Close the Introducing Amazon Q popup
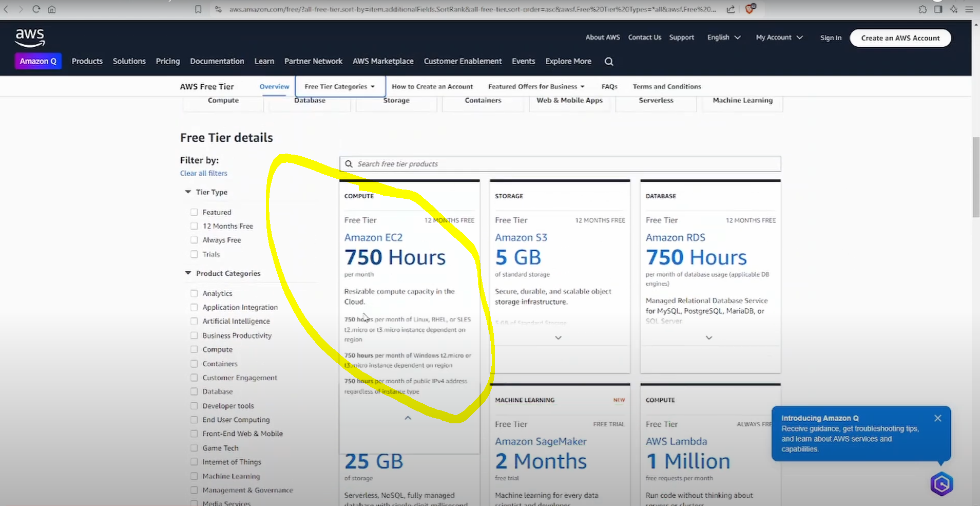Viewport: 980px width, 506px height. pyautogui.click(x=938, y=418)
